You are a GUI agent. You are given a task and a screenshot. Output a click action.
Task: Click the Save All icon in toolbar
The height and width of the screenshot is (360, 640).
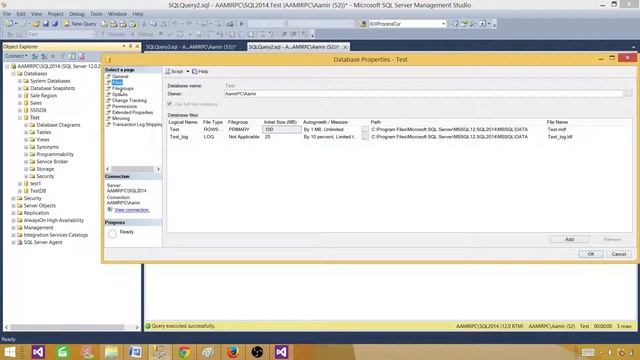[55, 24]
